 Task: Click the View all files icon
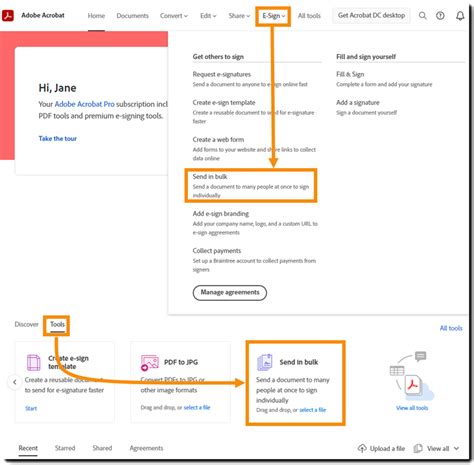coord(418,448)
